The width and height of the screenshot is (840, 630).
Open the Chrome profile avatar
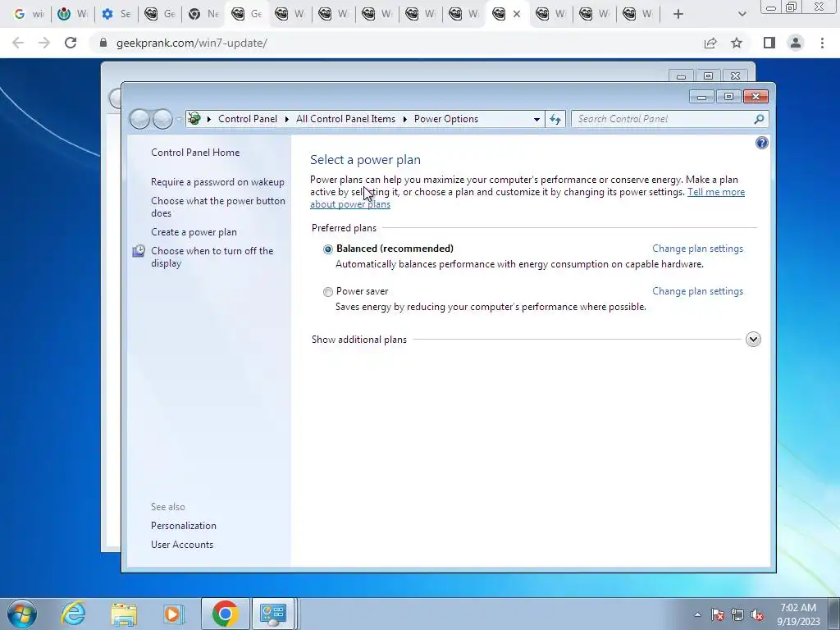[796, 43]
